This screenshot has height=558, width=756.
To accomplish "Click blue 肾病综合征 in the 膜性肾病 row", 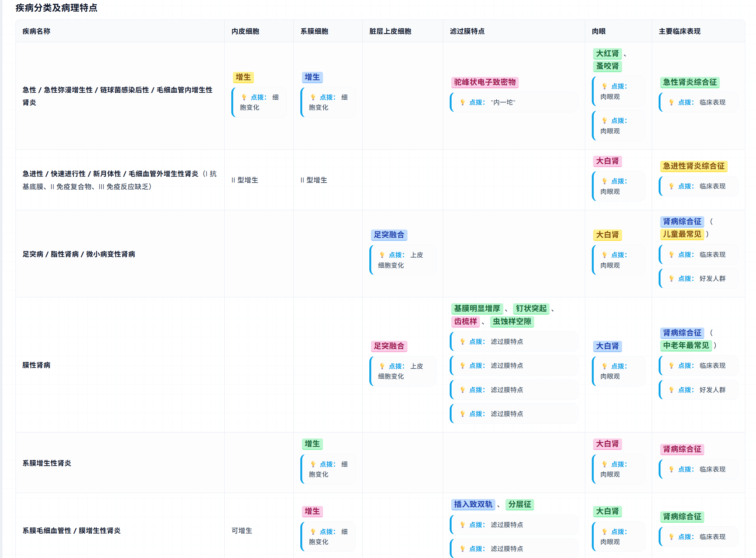I will tap(682, 333).
